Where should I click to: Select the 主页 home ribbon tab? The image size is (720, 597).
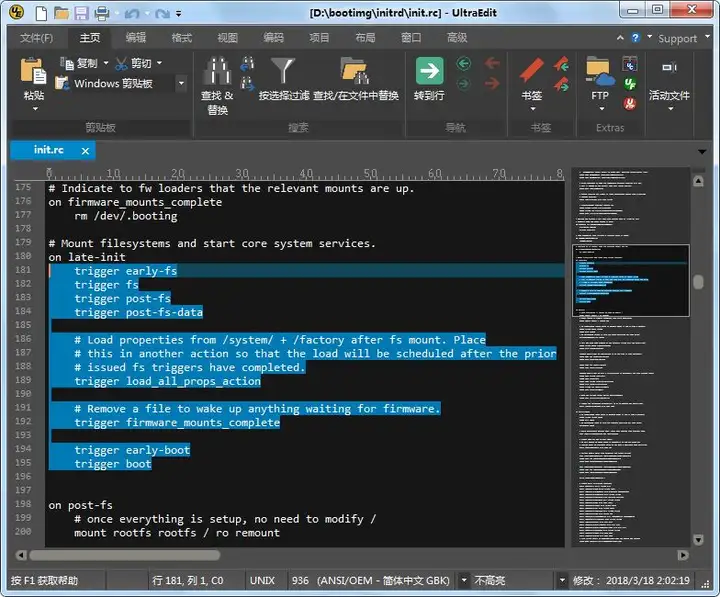coord(90,38)
